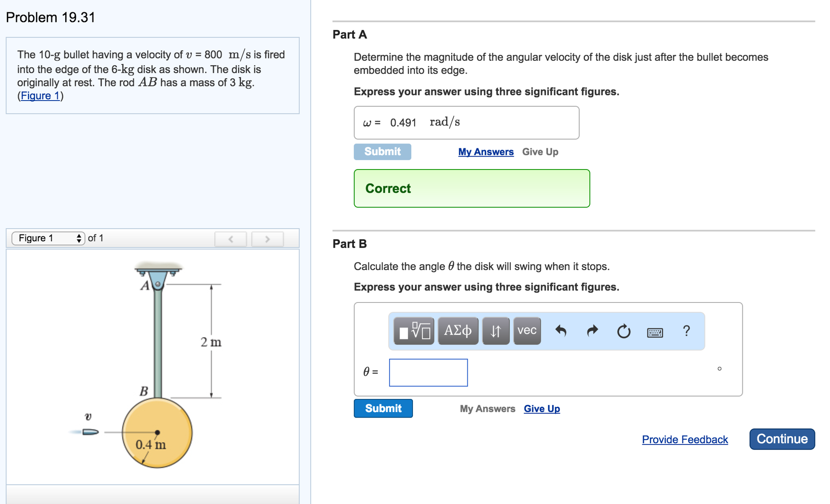Go to the next figure arrow

coord(267,239)
